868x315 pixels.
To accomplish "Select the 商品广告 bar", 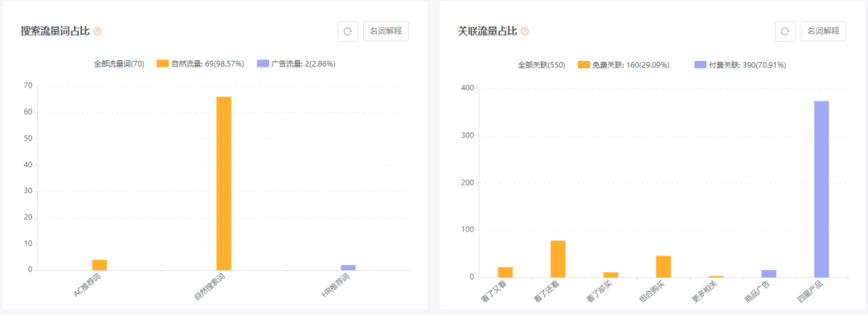I will click(769, 273).
